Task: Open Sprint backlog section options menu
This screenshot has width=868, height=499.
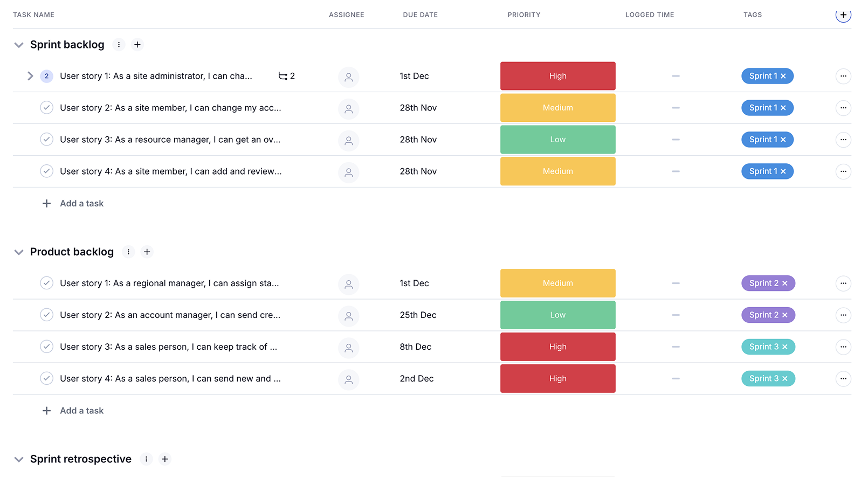Action: click(x=119, y=45)
